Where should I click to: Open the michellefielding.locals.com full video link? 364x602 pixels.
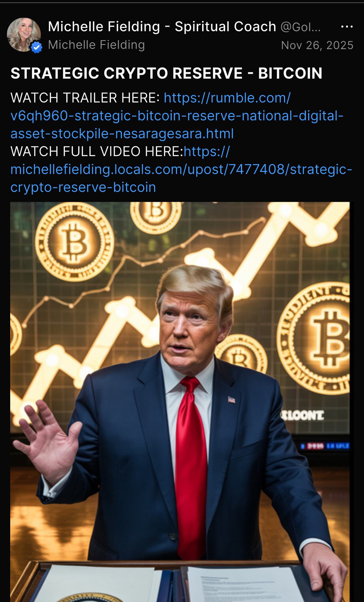(181, 169)
